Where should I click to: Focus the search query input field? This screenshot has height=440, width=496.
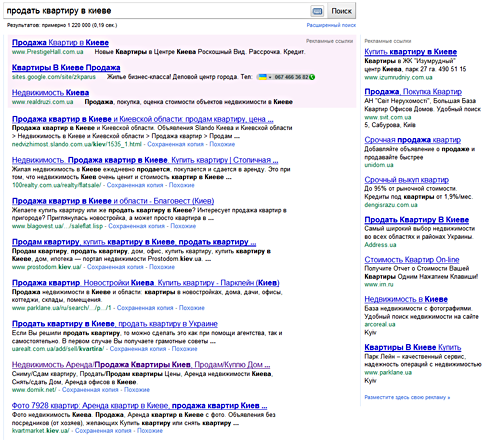point(157,11)
